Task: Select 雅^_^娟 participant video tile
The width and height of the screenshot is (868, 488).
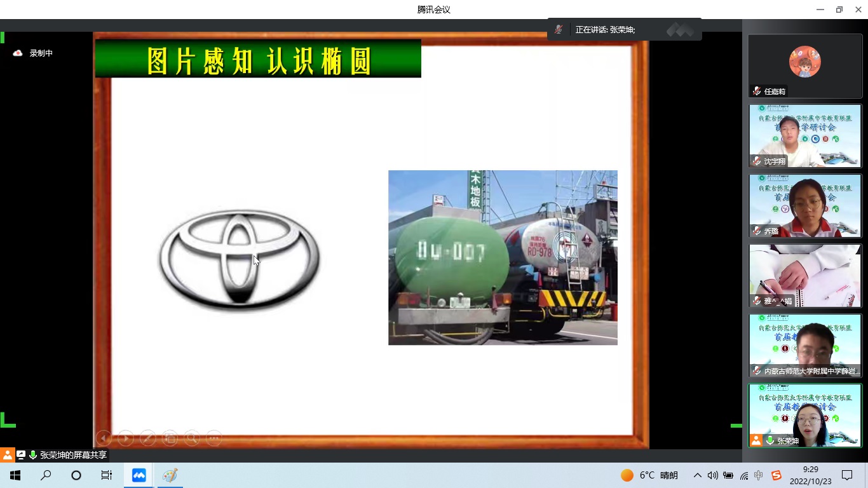Action: point(805,276)
